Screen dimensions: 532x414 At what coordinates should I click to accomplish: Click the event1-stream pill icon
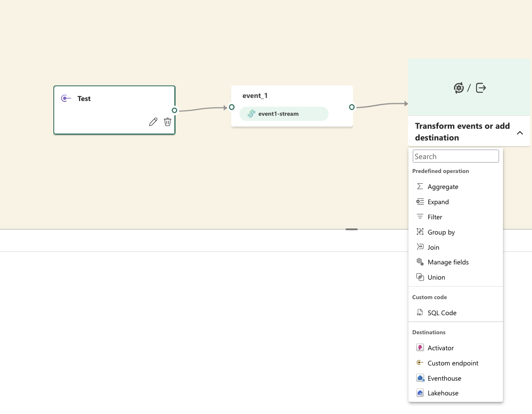point(251,114)
